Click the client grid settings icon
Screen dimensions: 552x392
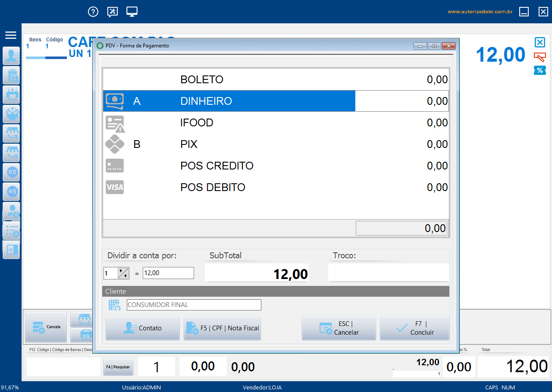114,305
